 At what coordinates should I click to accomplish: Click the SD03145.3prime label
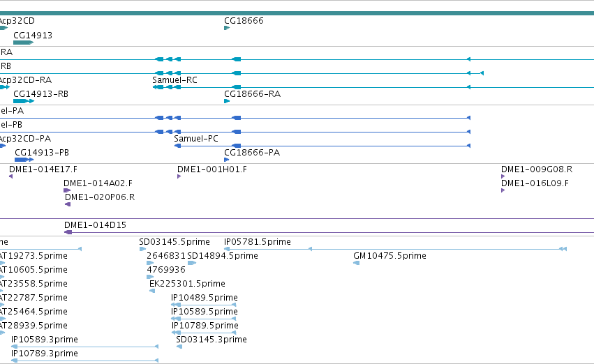[211, 340]
